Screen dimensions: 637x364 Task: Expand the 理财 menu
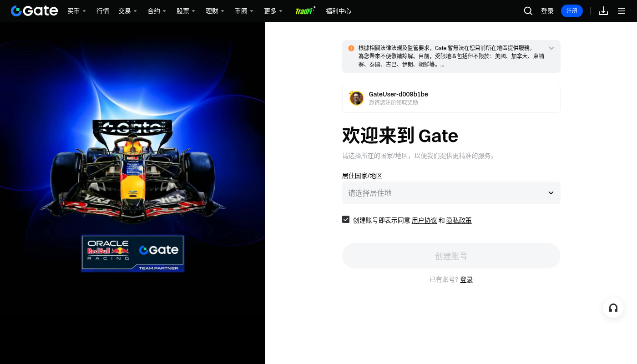click(215, 11)
